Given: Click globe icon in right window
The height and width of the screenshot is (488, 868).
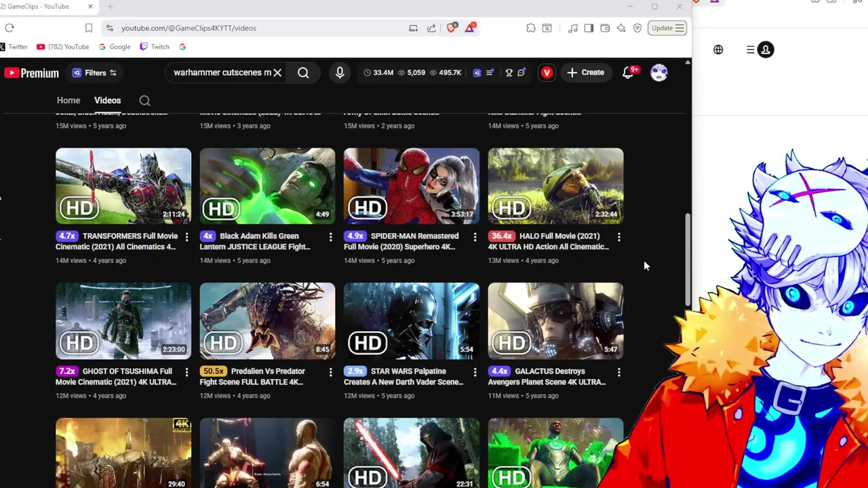Looking at the screenshot, I should click(718, 49).
